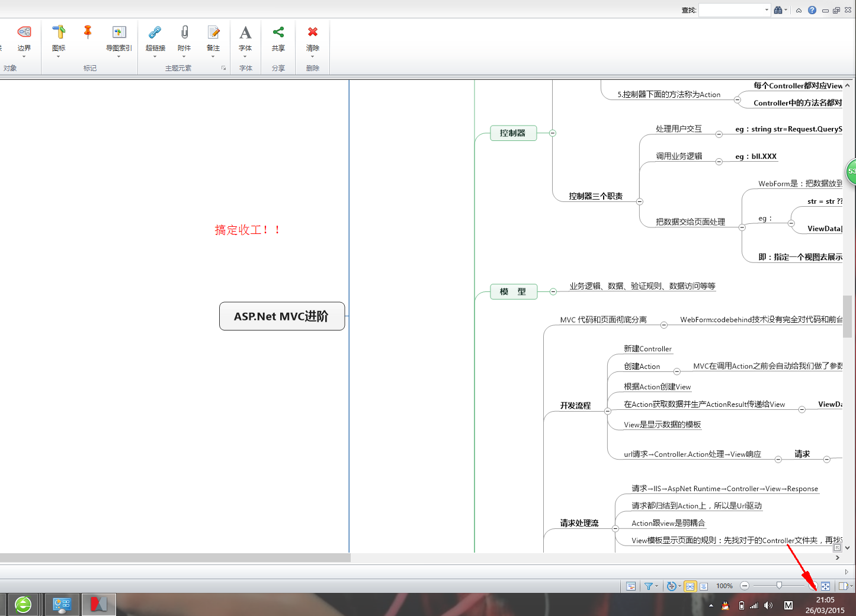Select the ASP.Net MVC进阶 central topic
Image resolution: width=856 pixels, height=616 pixels.
coord(282,316)
